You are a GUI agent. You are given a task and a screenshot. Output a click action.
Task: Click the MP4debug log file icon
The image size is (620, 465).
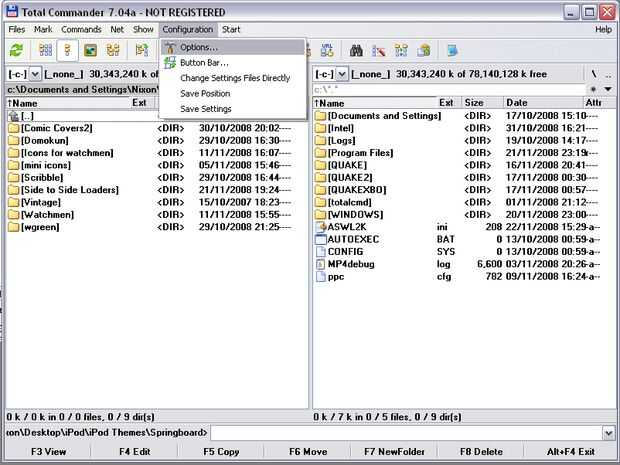(x=321, y=264)
